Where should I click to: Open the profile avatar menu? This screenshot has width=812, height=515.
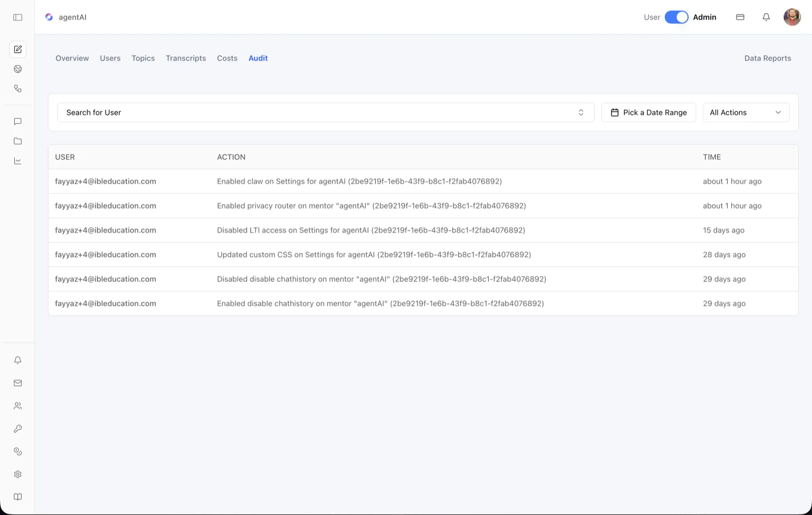[x=792, y=17]
